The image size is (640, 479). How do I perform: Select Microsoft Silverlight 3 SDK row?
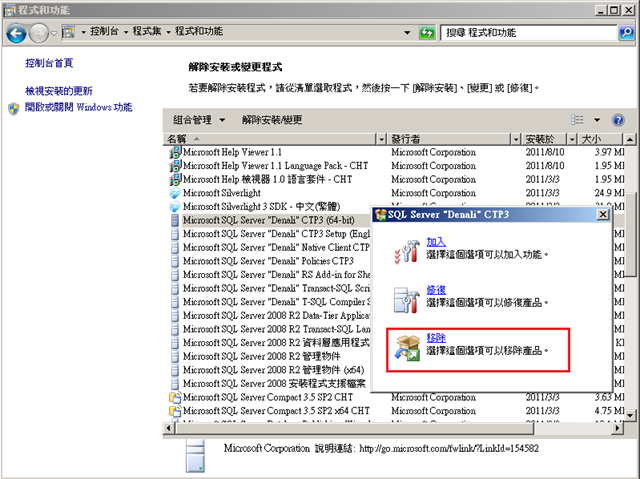pyautogui.click(x=269, y=206)
